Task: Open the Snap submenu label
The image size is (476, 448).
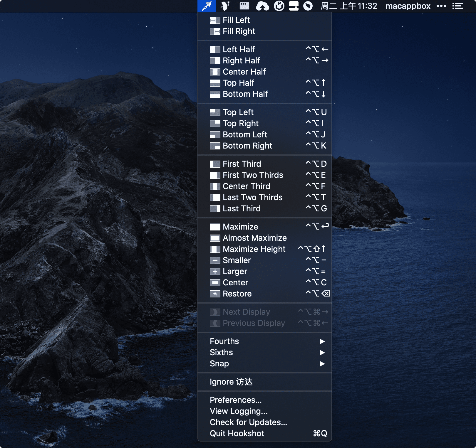Action: [219, 364]
